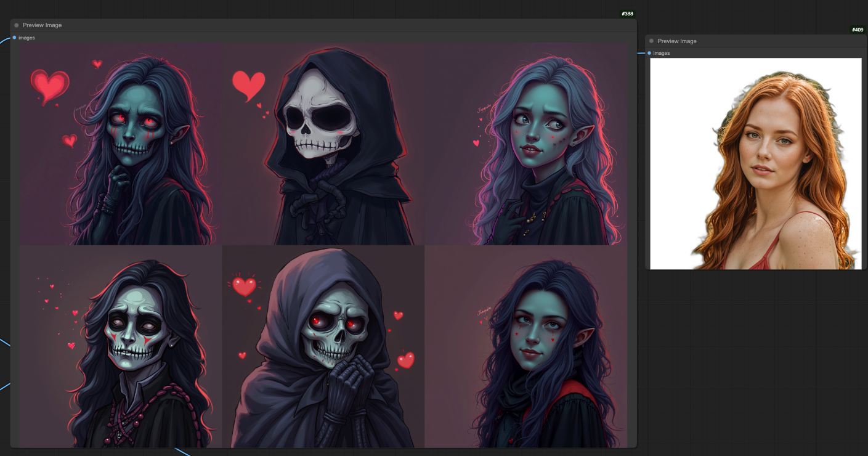Grab the resize corner of node #388

pyautogui.click(x=635, y=445)
